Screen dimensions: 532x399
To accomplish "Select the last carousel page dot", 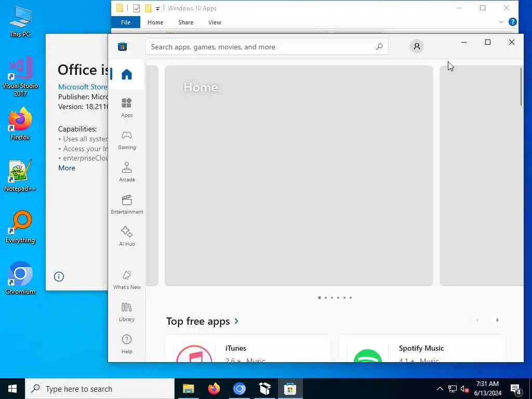I will 351,298.
